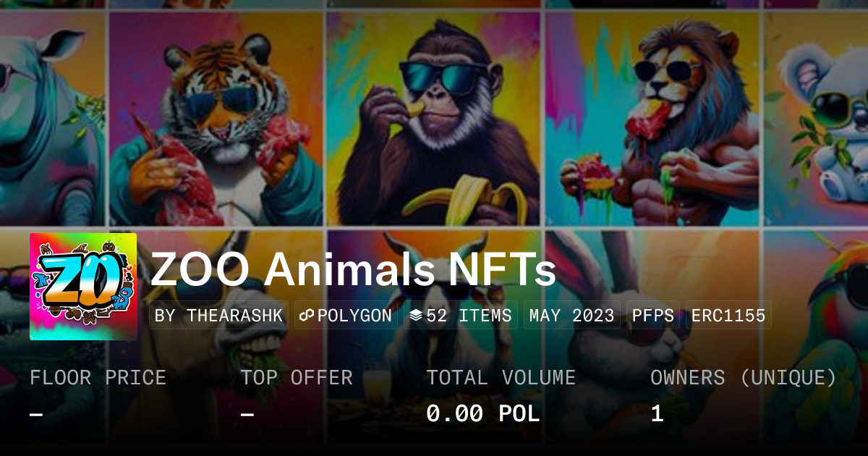Click the TOTAL VOLUME 0.00 POL value

(x=482, y=413)
